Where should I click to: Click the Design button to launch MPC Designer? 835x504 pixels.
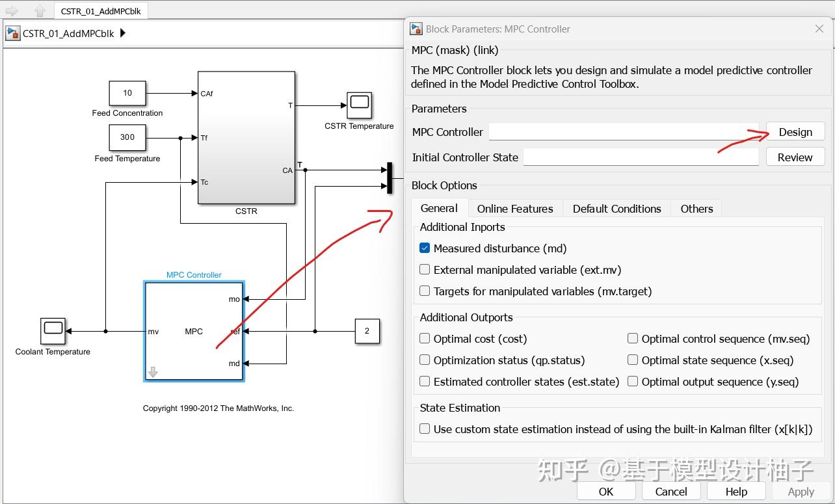795,131
